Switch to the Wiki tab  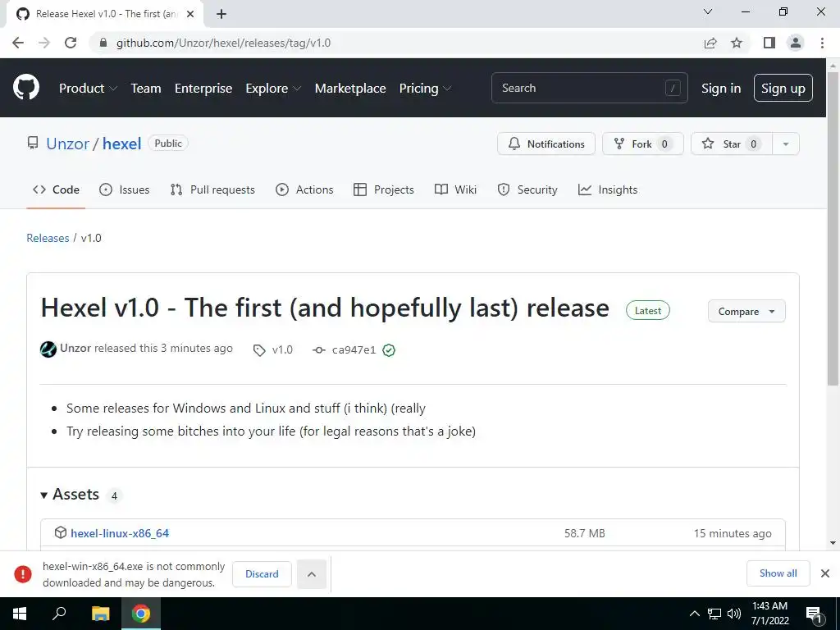pyautogui.click(x=455, y=189)
